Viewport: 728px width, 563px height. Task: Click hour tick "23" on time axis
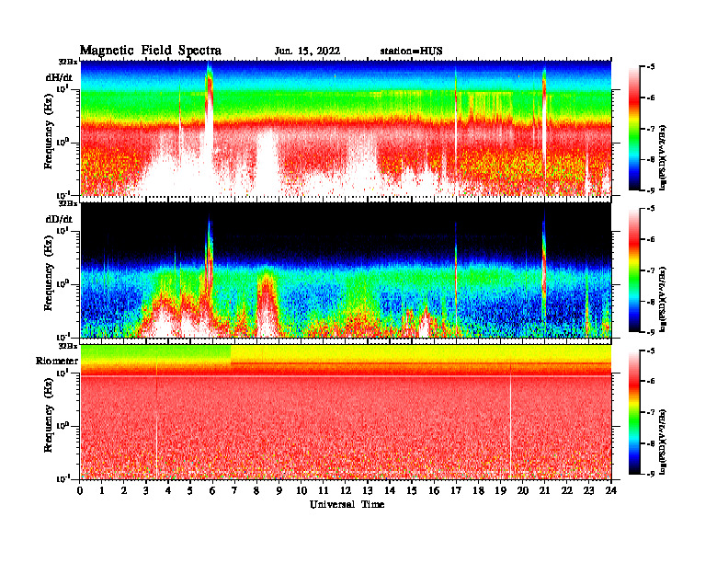(588, 491)
